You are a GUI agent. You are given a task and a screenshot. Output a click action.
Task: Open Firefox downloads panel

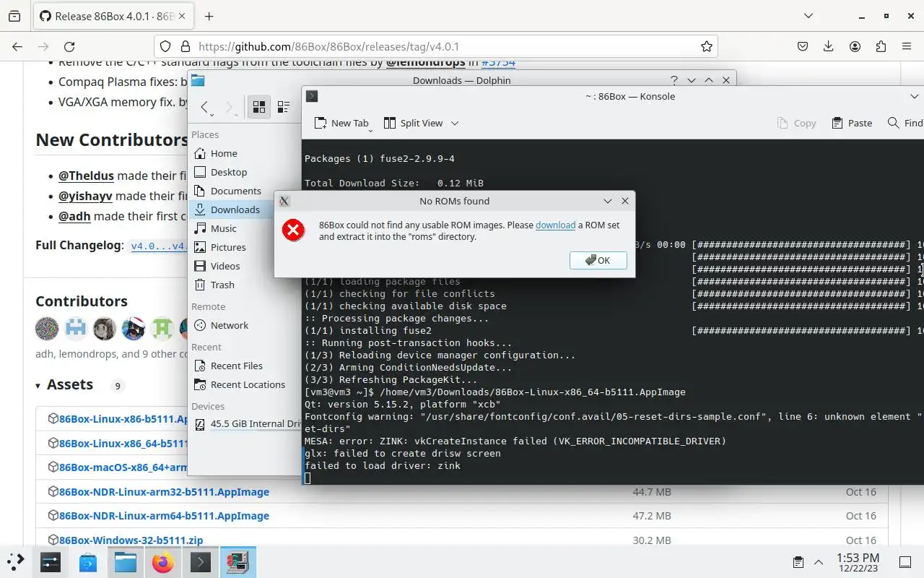tap(828, 46)
